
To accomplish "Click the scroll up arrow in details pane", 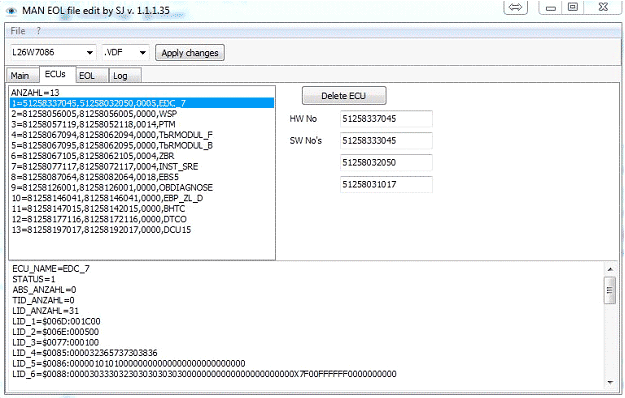I will 610,269.
